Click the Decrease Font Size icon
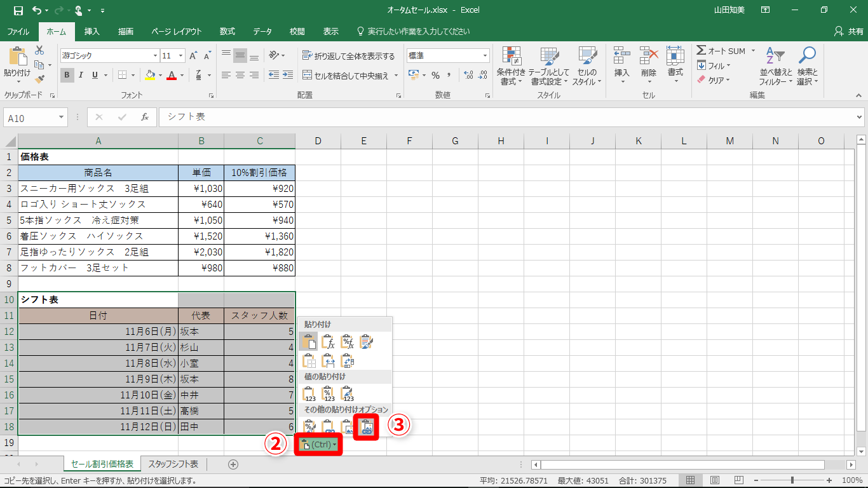 tap(207, 56)
